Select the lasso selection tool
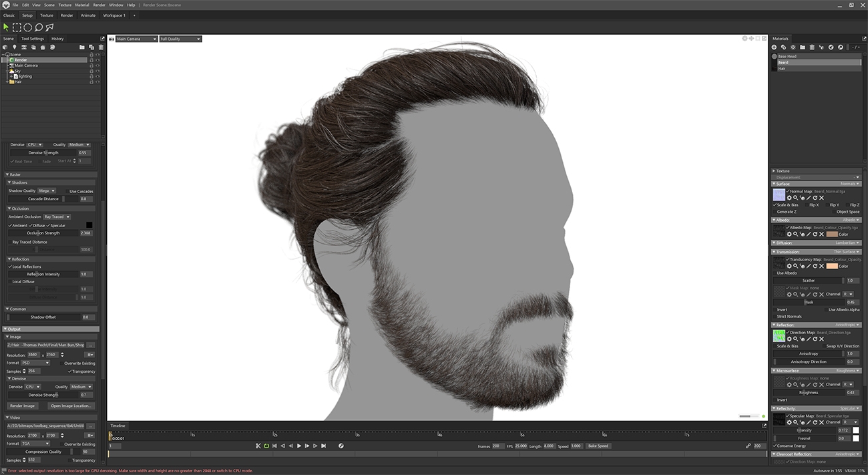 point(39,27)
